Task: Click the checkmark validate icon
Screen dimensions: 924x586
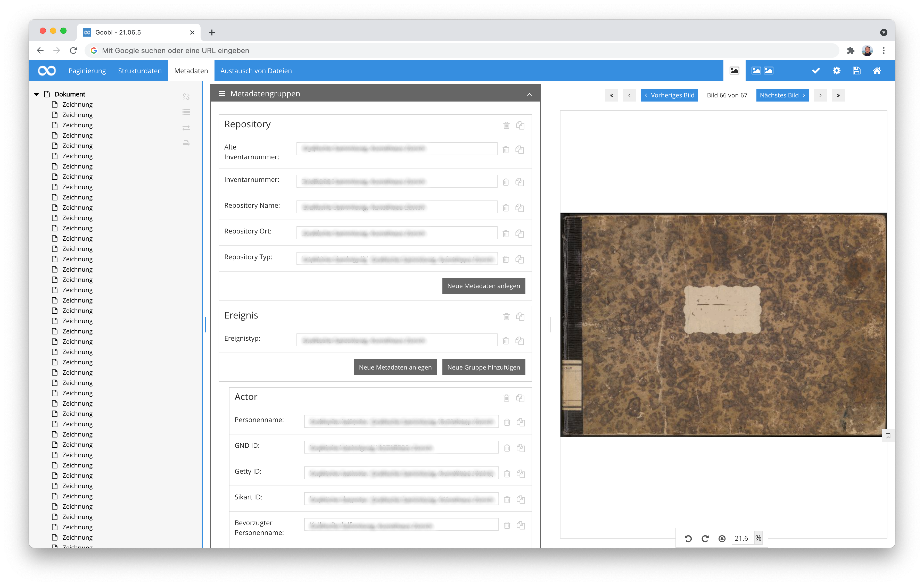Action: (x=816, y=71)
